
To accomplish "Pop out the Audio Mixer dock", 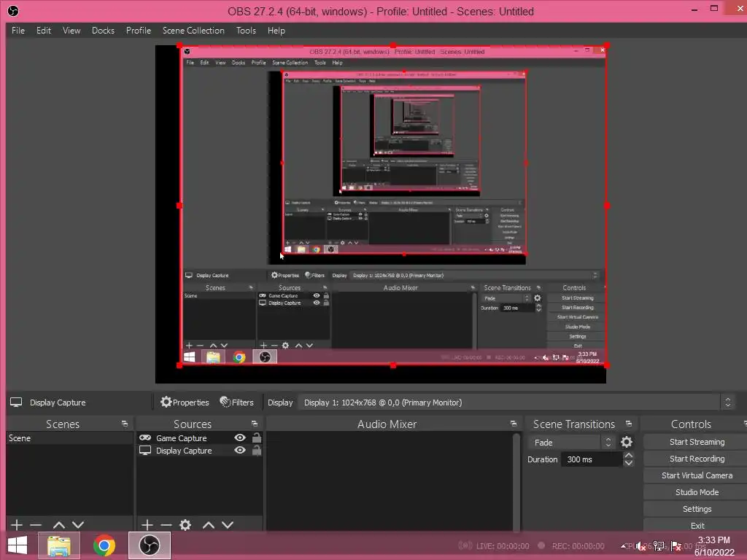I will pyautogui.click(x=513, y=424).
